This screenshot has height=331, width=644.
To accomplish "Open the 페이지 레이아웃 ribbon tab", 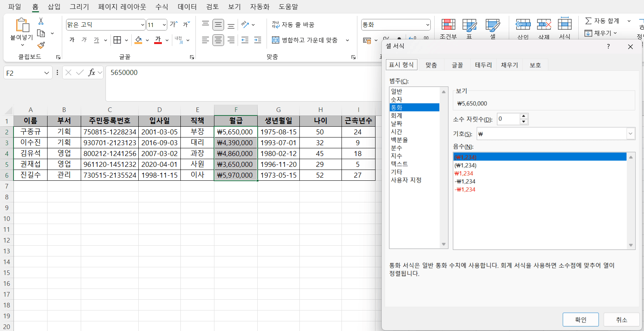I will (x=122, y=7).
